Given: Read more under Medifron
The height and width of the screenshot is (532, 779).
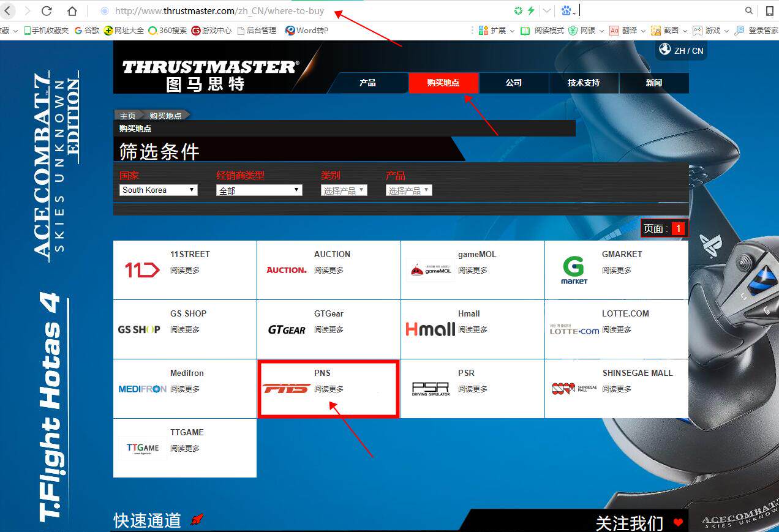Looking at the screenshot, I should 185,389.
